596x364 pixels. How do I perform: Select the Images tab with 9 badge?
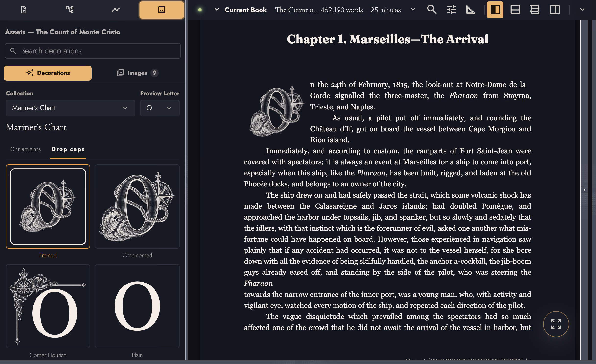(138, 73)
